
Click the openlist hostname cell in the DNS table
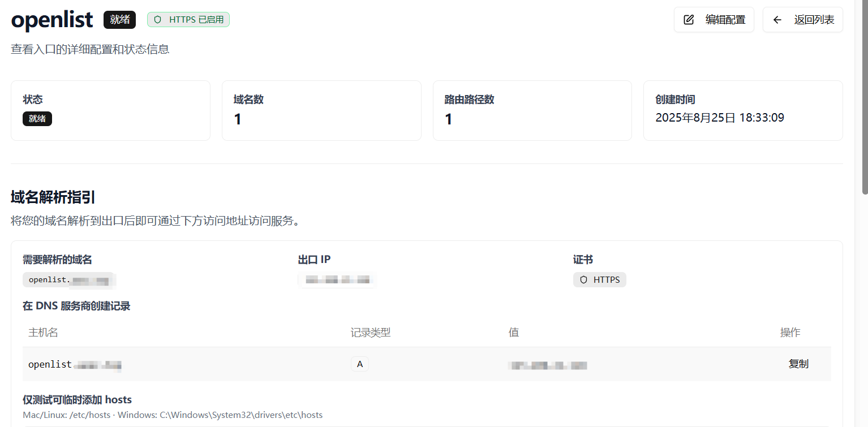point(75,364)
